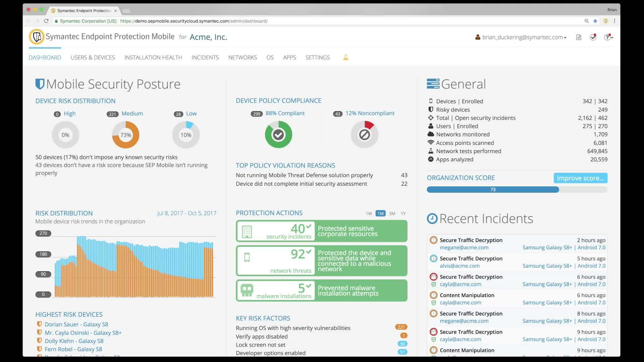Click the Improve score button
The width and height of the screenshot is (644, 362).
tap(580, 178)
